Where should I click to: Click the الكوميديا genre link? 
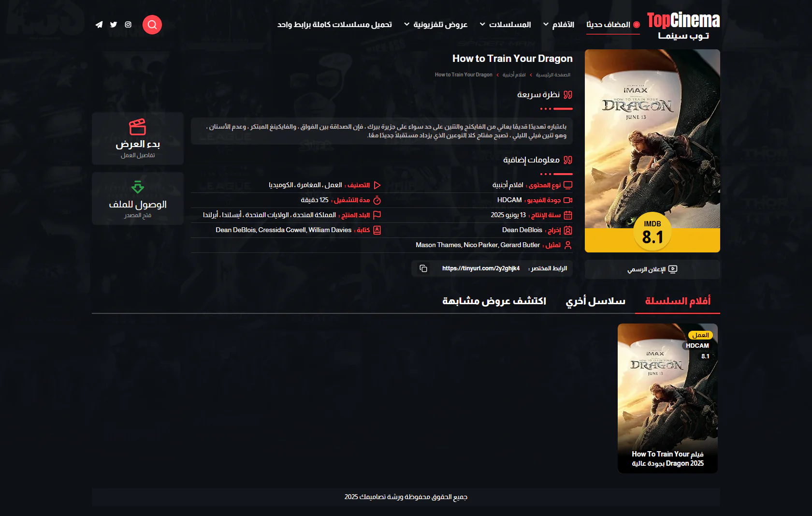(281, 185)
